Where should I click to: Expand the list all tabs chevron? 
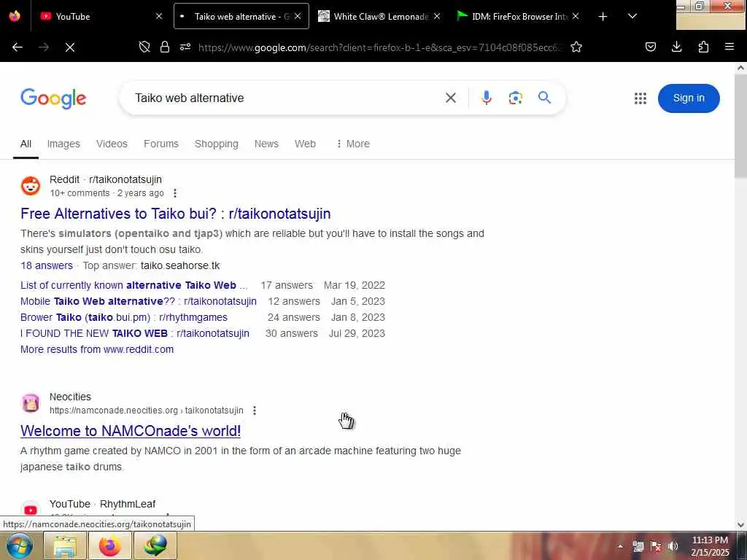pyautogui.click(x=632, y=16)
